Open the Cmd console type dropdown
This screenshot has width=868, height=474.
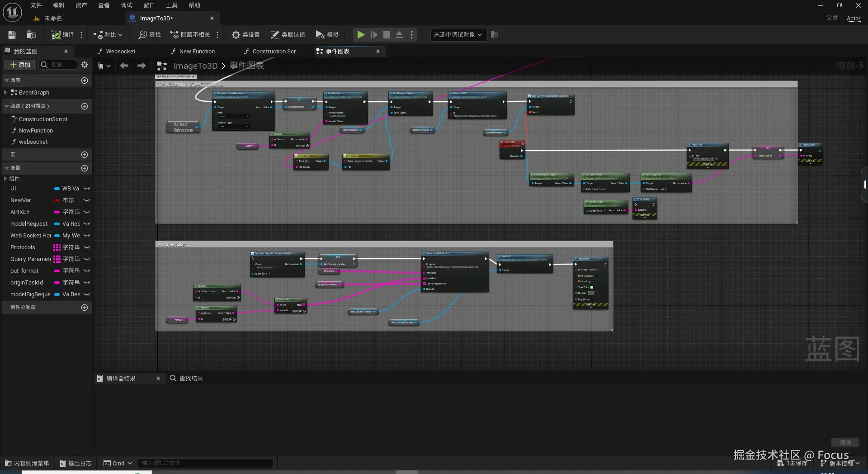(x=118, y=463)
